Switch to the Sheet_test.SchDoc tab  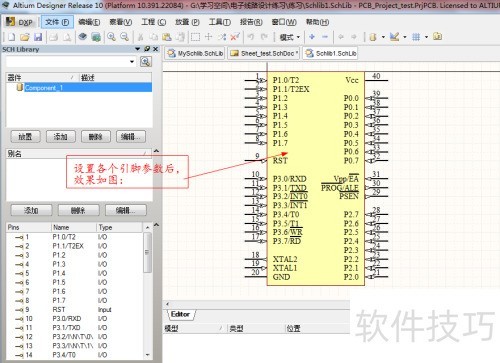[x=263, y=53]
